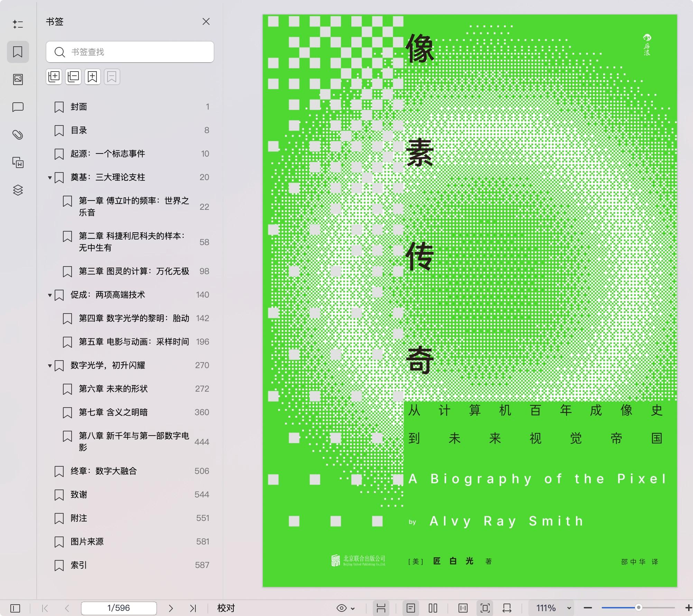
Task: Collapse the 奠基：三大理论支柱 bookmark section
Action: pyautogui.click(x=50, y=177)
